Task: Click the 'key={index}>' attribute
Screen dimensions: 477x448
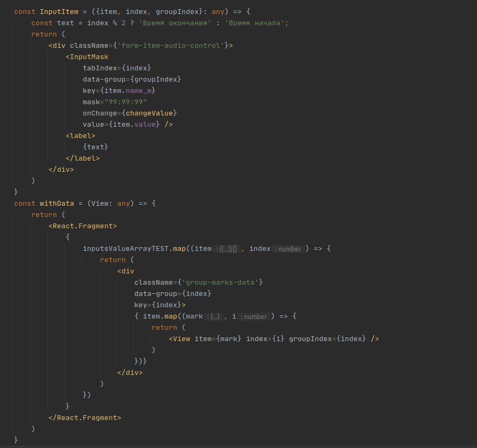Action: (160, 305)
